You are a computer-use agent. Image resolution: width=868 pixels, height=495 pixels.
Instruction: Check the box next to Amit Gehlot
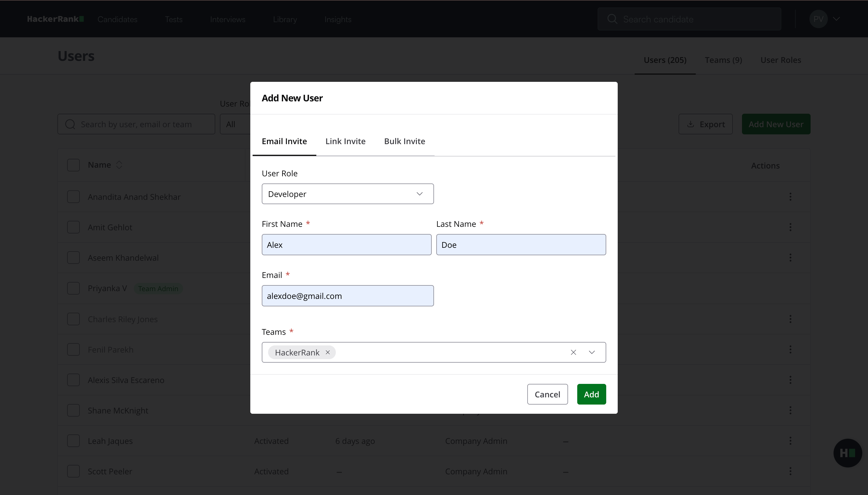73,227
